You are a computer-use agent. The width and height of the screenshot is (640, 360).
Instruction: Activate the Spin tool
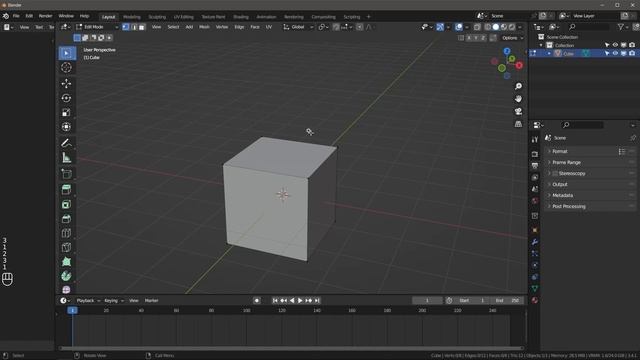tap(66, 276)
